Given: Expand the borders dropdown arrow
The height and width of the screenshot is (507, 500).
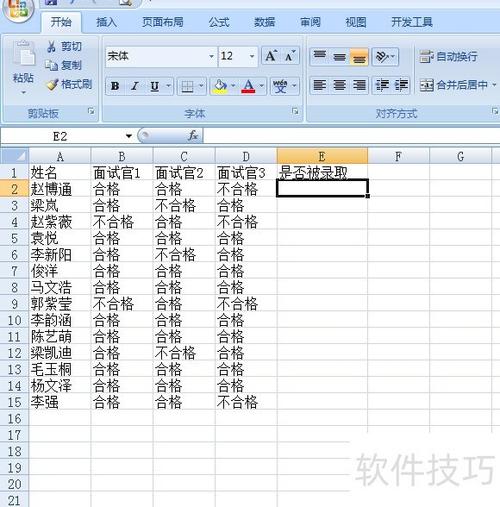Looking at the screenshot, I should pos(201,86).
